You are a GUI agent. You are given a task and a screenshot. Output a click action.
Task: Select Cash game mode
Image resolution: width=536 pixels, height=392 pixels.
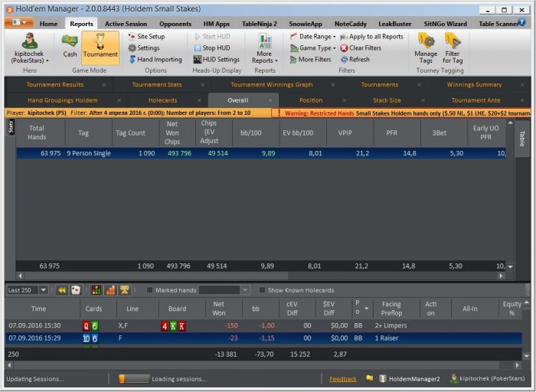(x=70, y=46)
